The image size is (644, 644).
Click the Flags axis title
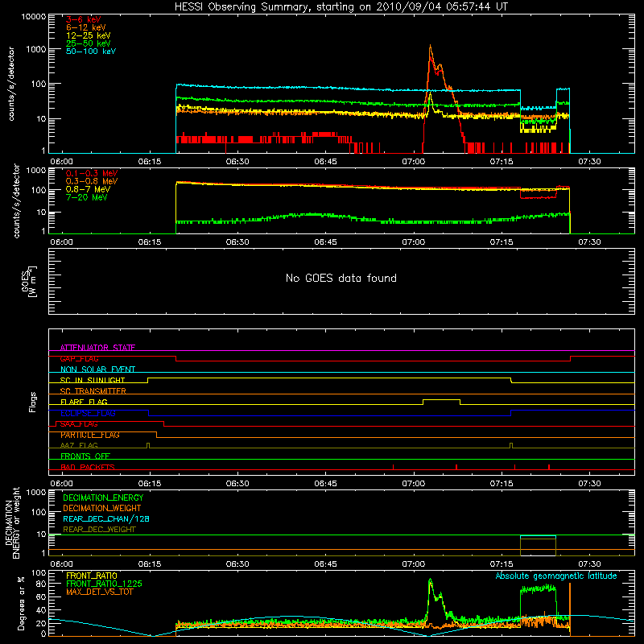click(33, 402)
